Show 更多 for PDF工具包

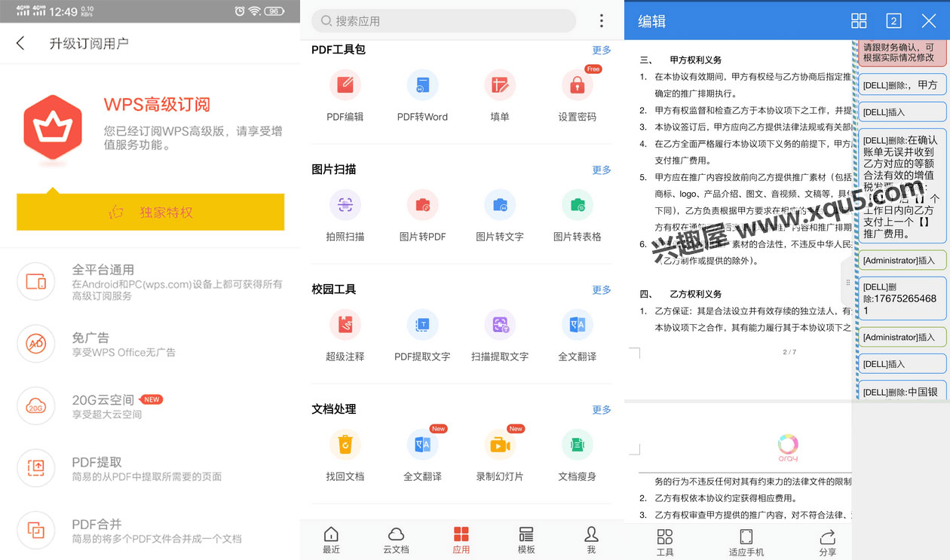pos(602,50)
